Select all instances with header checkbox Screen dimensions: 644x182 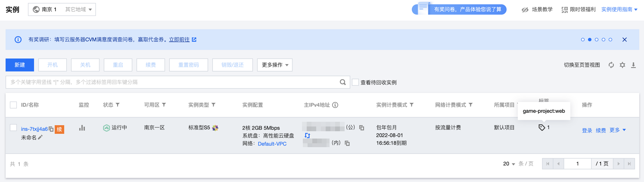pyautogui.click(x=13, y=105)
